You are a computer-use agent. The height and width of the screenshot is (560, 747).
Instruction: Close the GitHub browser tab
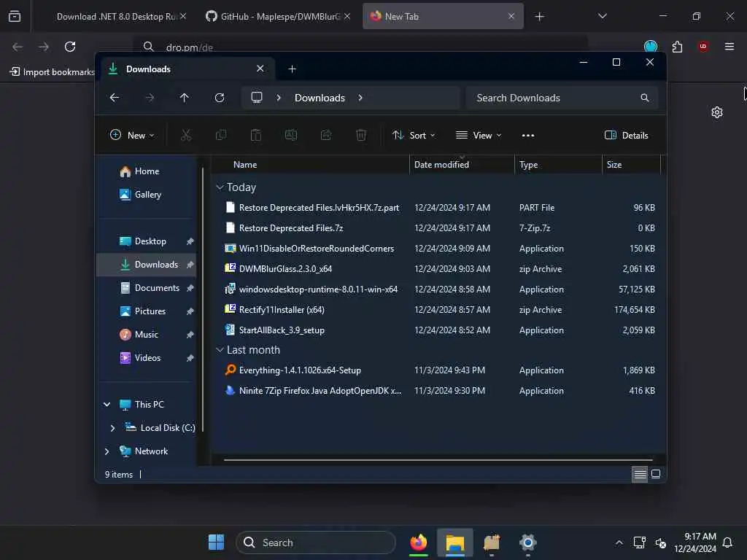pyautogui.click(x=347, y=16)
